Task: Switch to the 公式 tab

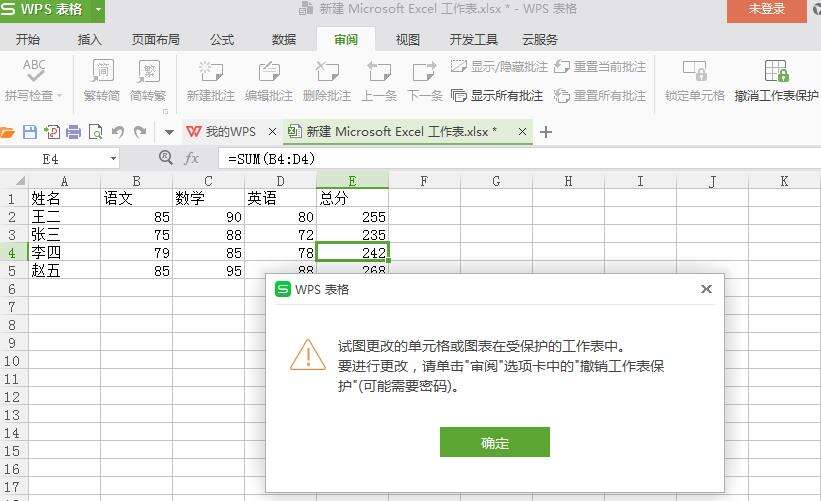Action: [x=222, y=40]
